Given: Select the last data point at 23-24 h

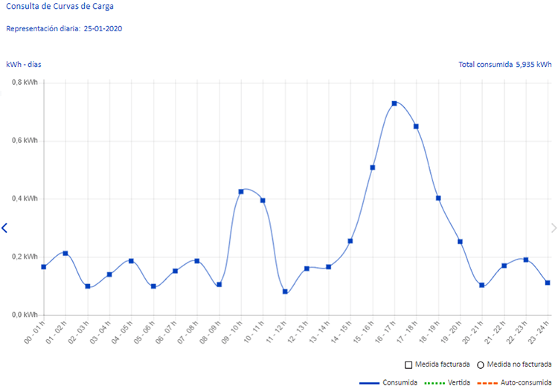Looking at the screenshot, I should (x=548, y=283).
